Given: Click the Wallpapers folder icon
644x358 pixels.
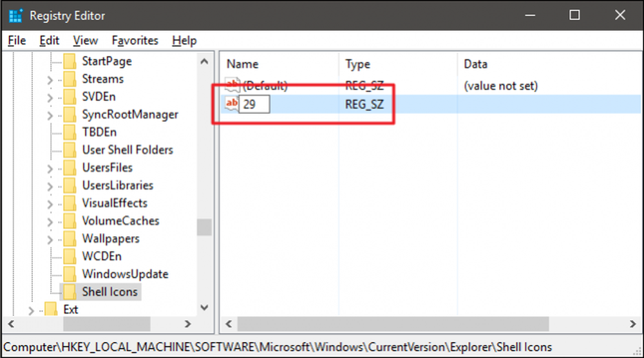Looking at the screenshot, I should pos(70,238).
